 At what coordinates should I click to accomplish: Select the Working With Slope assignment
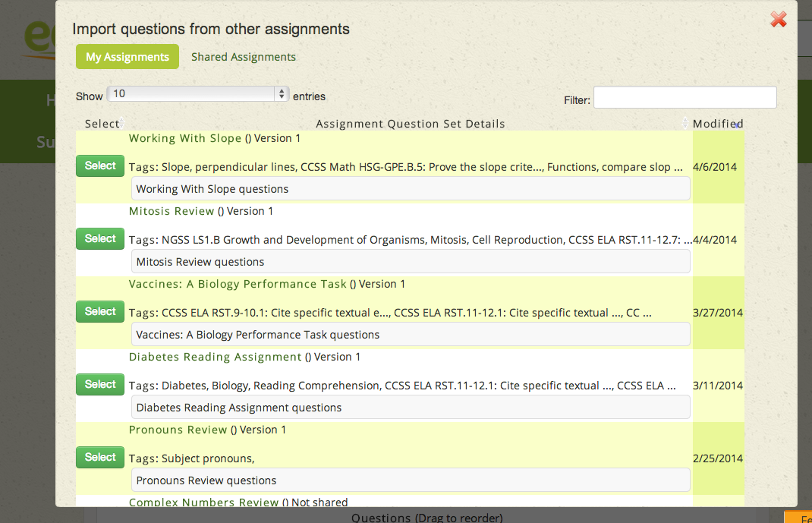click(x=100, y=165)
